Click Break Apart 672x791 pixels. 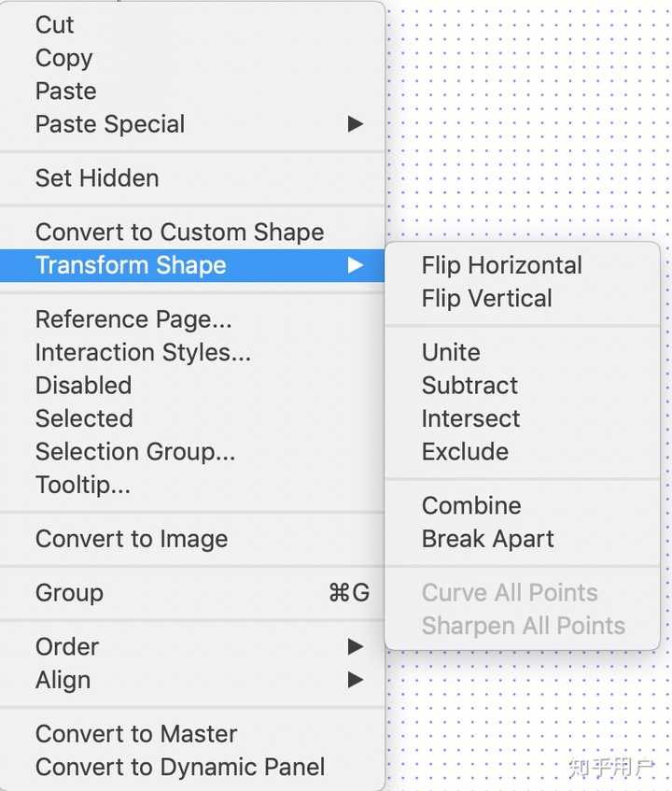pos(487,539)
